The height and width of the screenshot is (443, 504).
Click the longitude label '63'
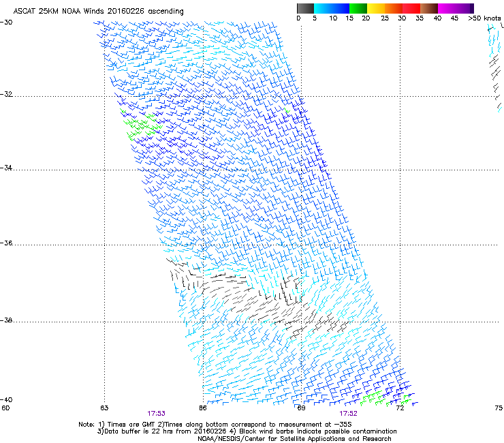[x=104, y=408]
